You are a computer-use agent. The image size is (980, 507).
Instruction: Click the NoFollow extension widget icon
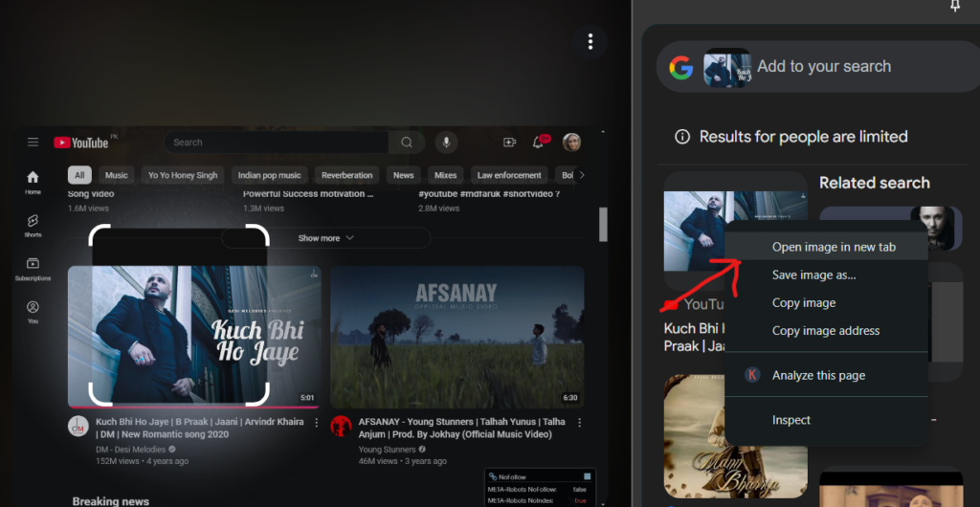point(493,477)
